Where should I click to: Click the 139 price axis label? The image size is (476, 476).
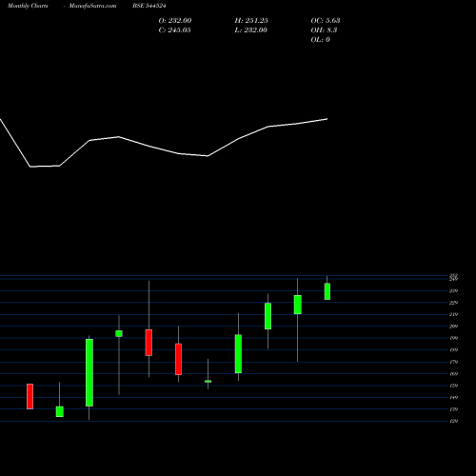coord(454,409)
